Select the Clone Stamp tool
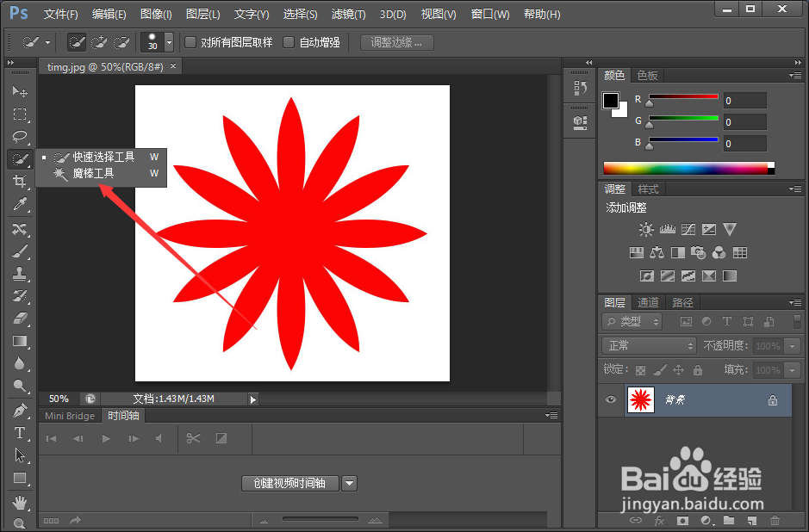The height and width of the screenshot is (532, 809). pos(20,274)
